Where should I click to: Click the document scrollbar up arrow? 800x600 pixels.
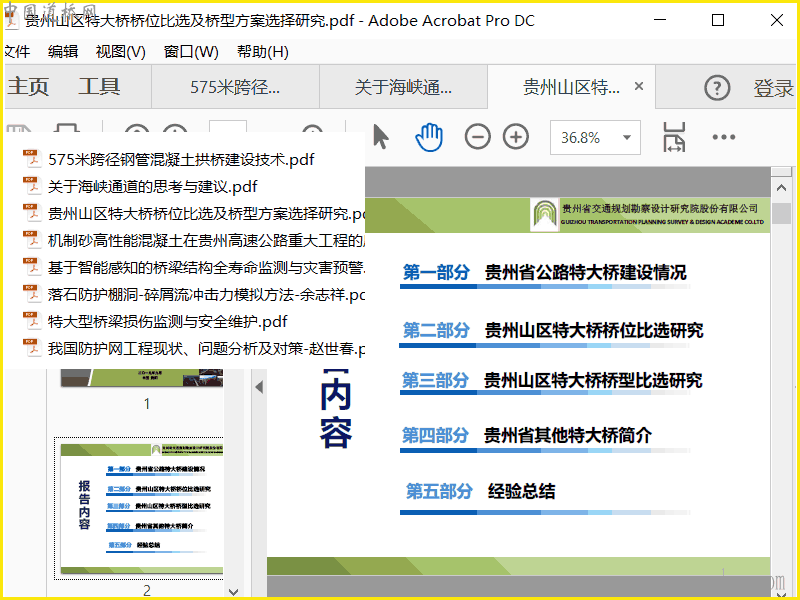[x=781, y=187]
